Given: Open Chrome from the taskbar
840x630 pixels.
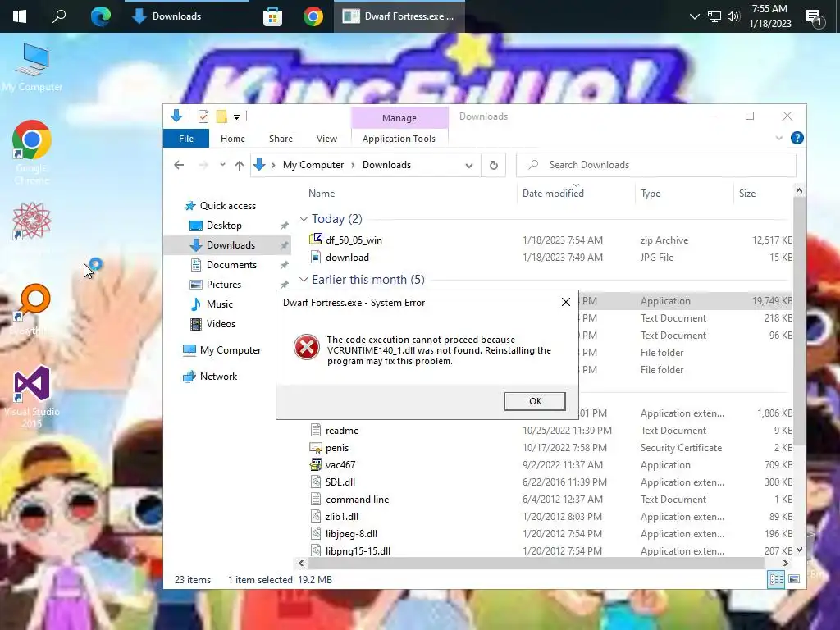Looking at the screenshot, I should 313,16.
